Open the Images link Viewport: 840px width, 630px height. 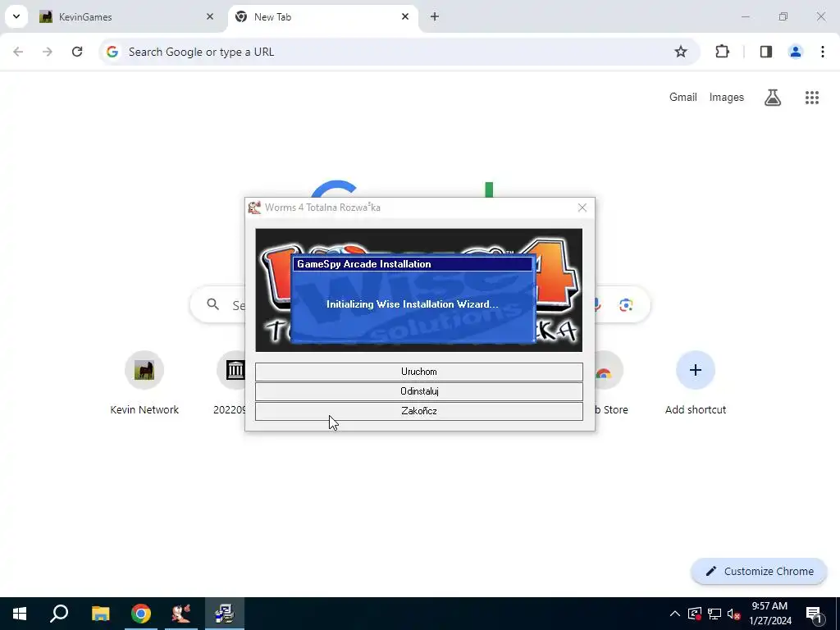click(x=727, y=98)
